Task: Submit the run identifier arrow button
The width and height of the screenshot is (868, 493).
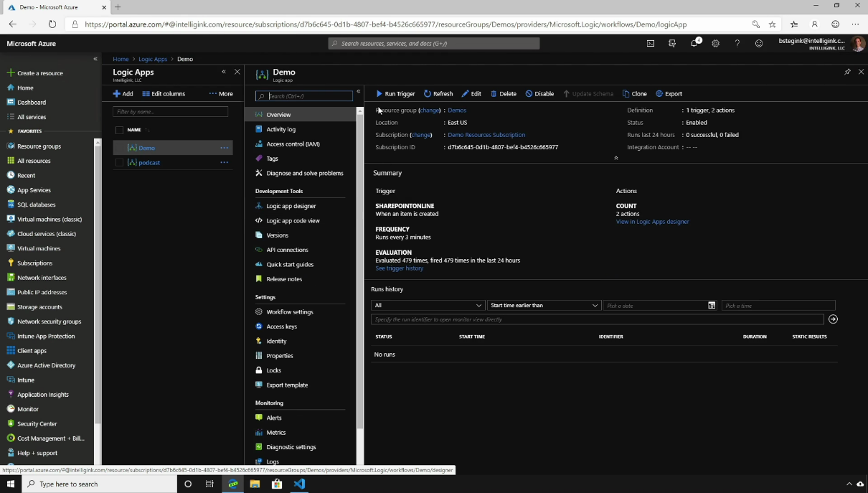Action: pyautogui.click(x=833, y=319)
